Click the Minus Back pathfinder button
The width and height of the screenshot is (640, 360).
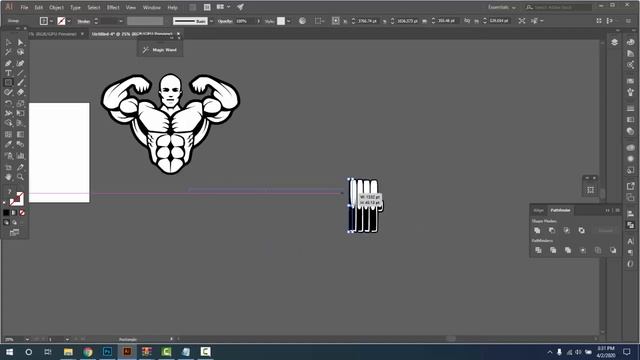(613, 250)
